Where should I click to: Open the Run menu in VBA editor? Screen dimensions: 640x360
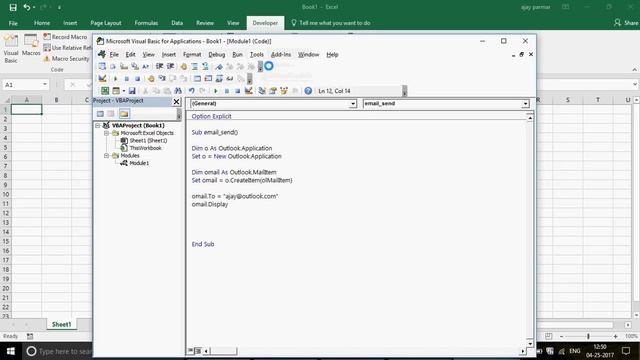238,55
